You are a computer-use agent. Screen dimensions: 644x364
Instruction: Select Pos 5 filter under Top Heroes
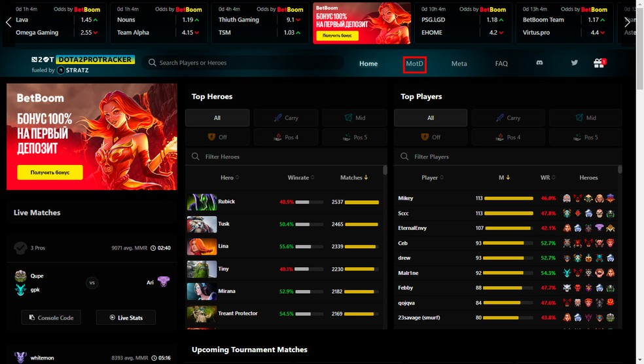point(355,137)
